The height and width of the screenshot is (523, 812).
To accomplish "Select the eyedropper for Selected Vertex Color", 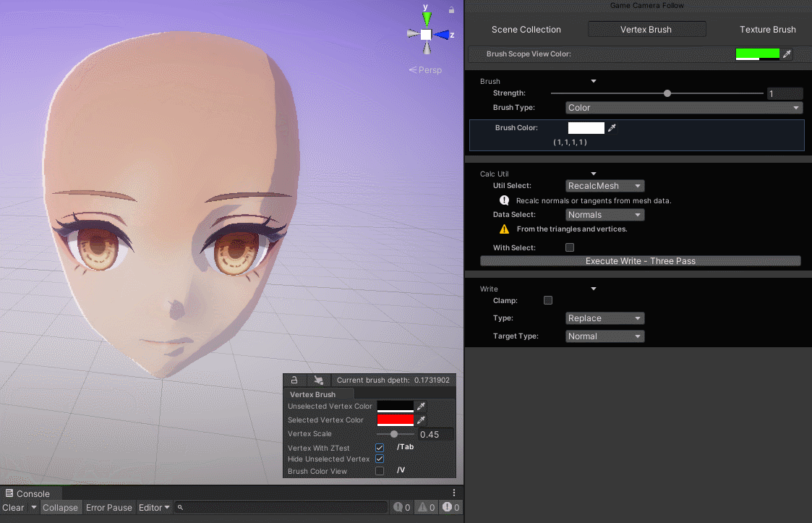I will [422, 420].
